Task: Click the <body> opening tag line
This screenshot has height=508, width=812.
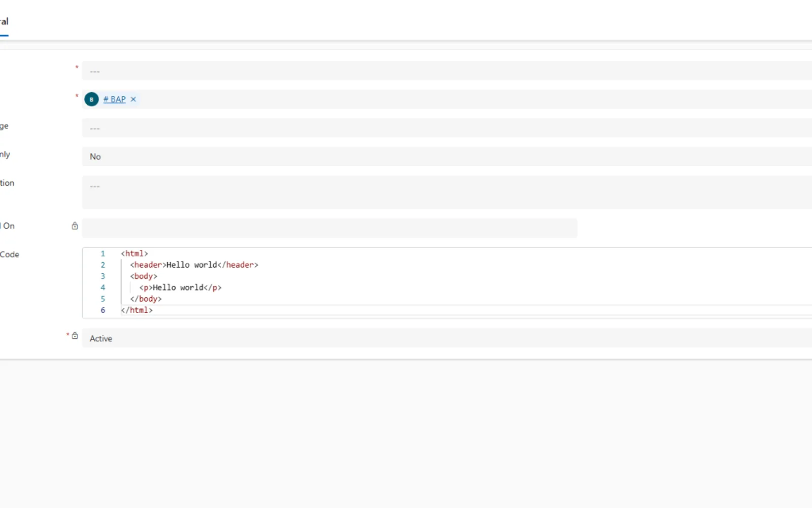Action: [144, 276]
